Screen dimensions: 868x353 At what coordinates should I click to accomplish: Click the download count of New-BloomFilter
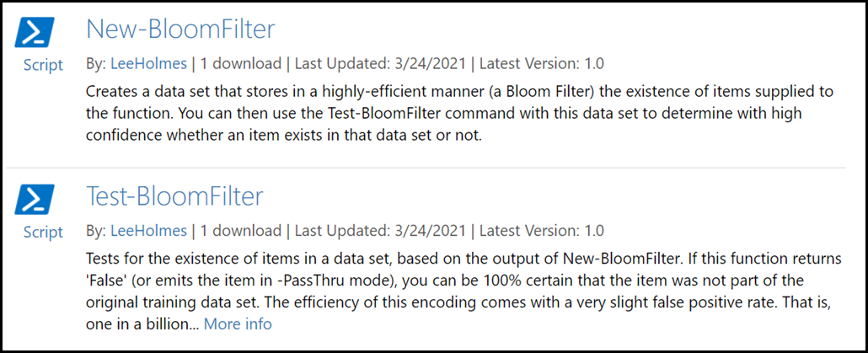pos(241,64)
